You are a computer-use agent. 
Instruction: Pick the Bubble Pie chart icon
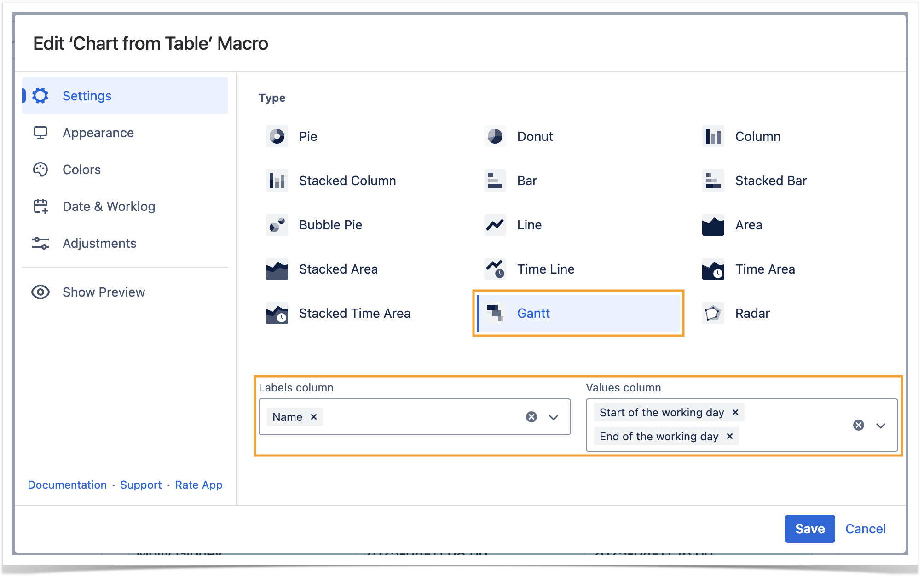[x=277, y=225]
